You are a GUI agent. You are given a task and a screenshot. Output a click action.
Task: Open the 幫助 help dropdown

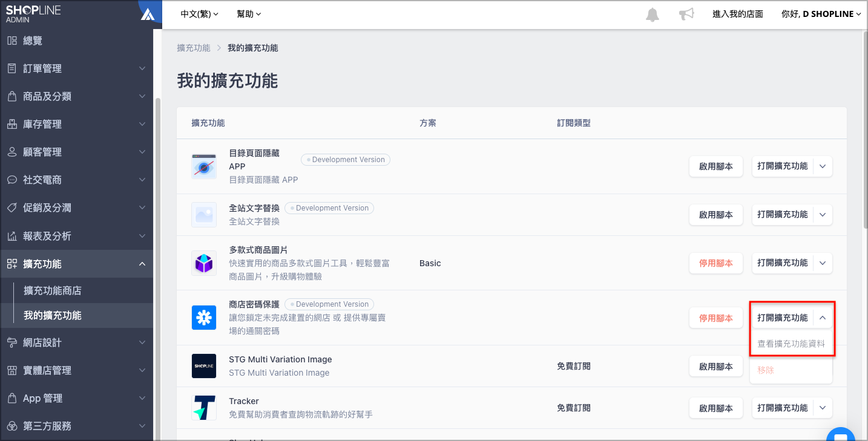(249, 14)
